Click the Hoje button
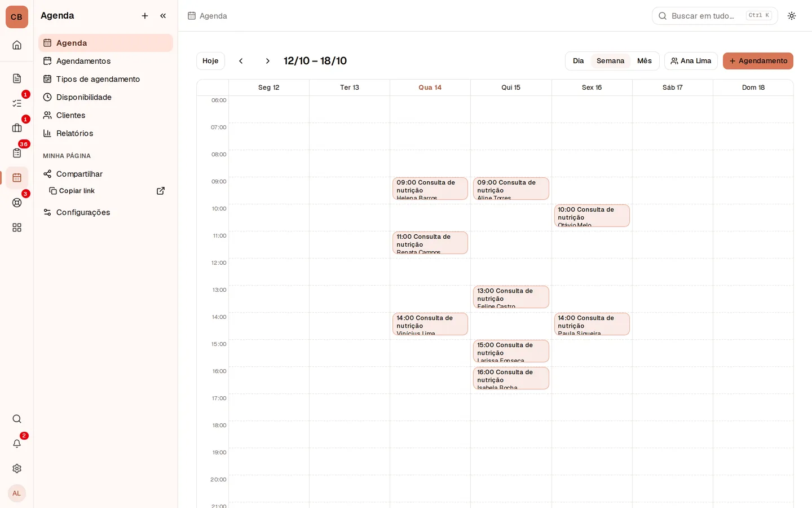This screenshot has width=812, height=508. [x=210, y=61]
